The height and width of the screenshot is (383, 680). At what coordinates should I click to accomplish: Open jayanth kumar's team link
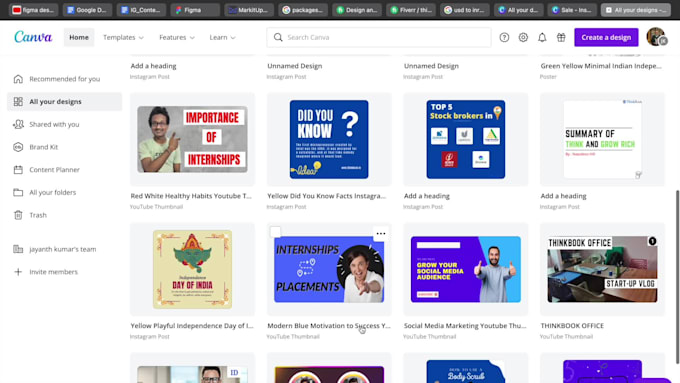(x=62, y=249)
